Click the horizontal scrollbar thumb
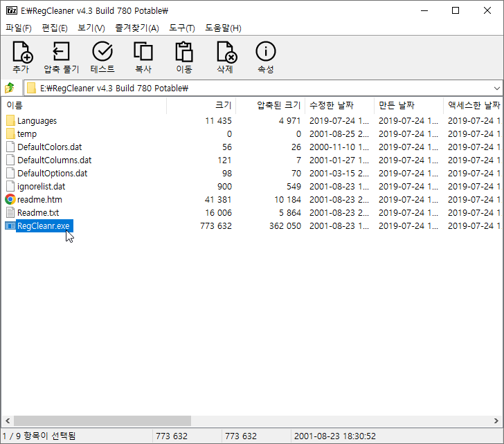Screen dimensions: 504x444 [x=102, y=420]
